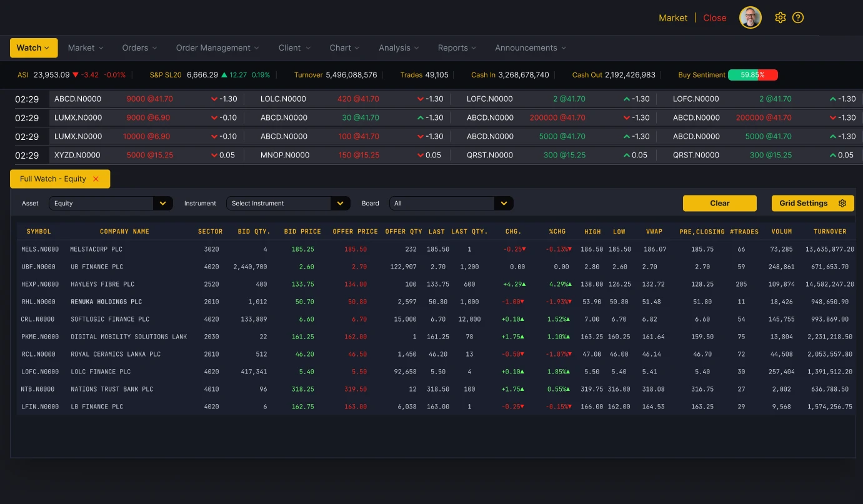Expand the Reports menu
This screenshot has height=504, width=863.
[x=457, y=47]
